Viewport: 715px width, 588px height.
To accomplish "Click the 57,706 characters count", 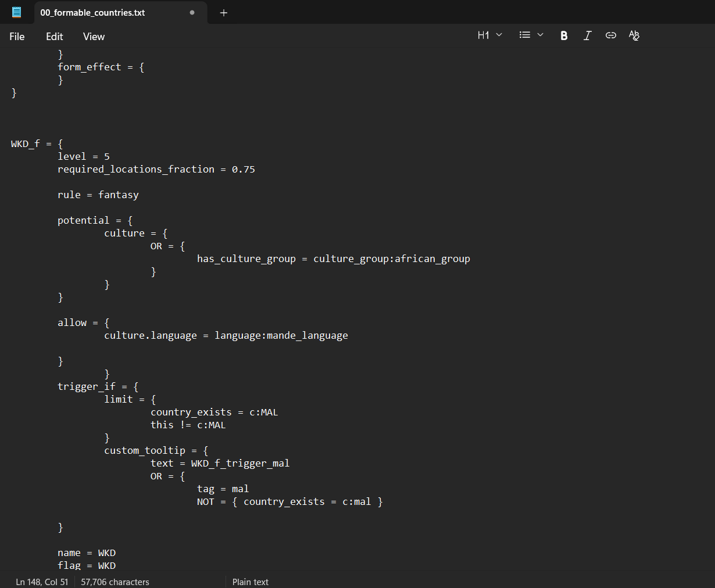I will point(115,582).
